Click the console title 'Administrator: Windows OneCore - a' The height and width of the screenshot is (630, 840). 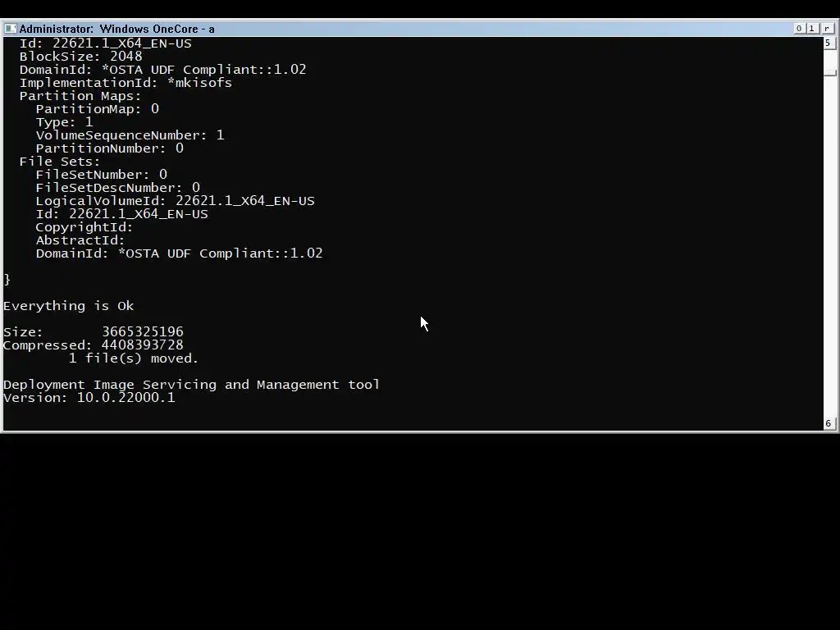point(116,29)
